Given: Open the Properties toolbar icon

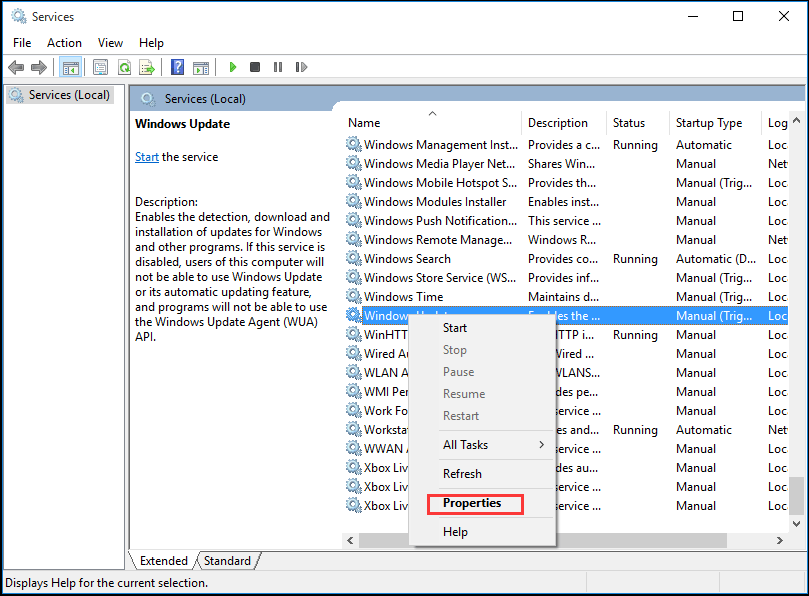Looking at the screenshot, I should (x=100, y=67).
